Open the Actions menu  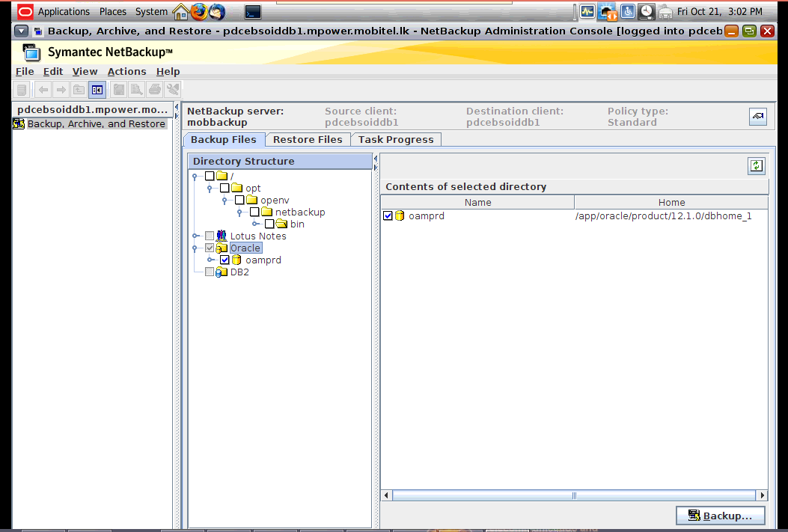(x=126, y=71)
